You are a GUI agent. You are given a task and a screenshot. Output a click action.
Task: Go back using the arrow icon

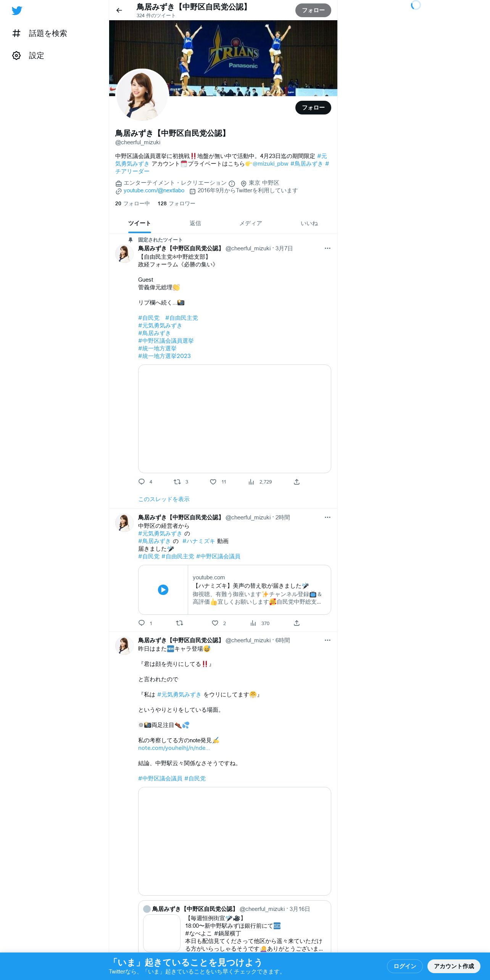click(x=119, y=10)
